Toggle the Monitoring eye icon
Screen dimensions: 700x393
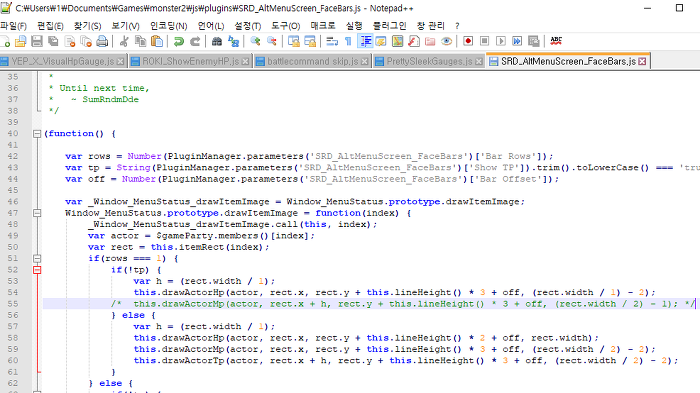point(446,42)
